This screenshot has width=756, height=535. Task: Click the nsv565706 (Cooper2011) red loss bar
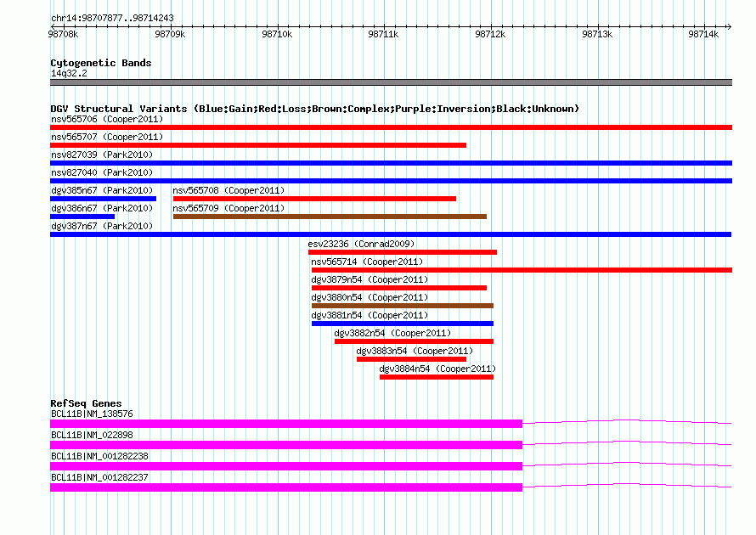pyautogui.click(x=391, y=127)
